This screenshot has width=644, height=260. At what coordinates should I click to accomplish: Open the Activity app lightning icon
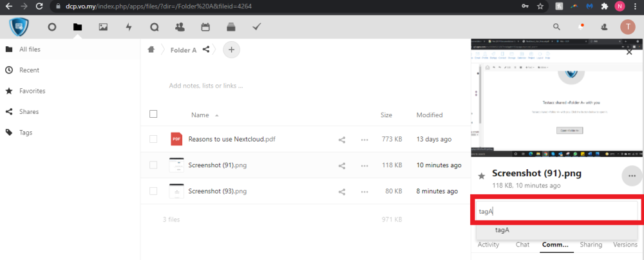(129, 27)
